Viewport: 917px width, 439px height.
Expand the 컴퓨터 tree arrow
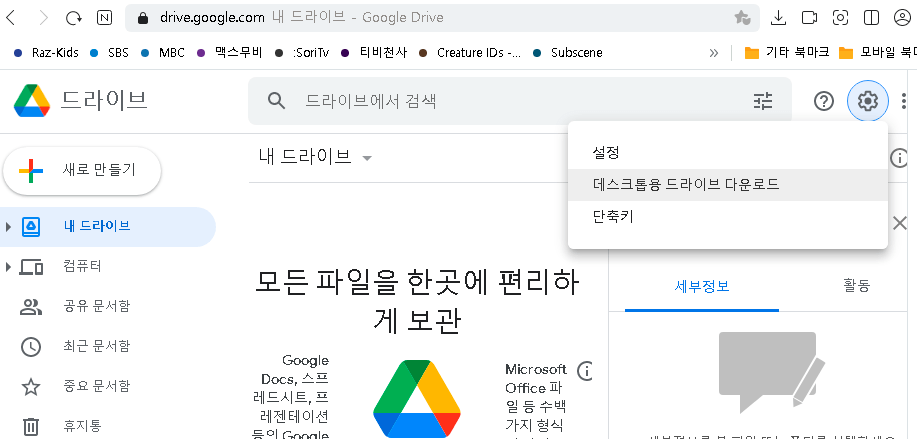[8, 267]
